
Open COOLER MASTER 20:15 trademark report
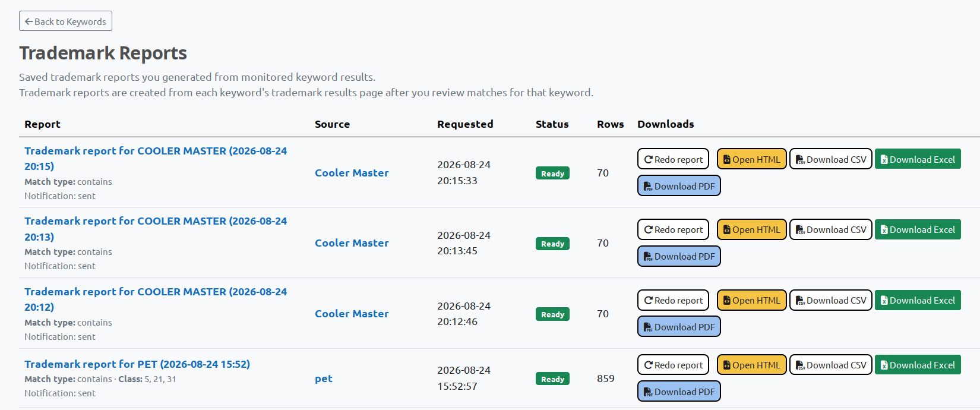click(156, 159)
